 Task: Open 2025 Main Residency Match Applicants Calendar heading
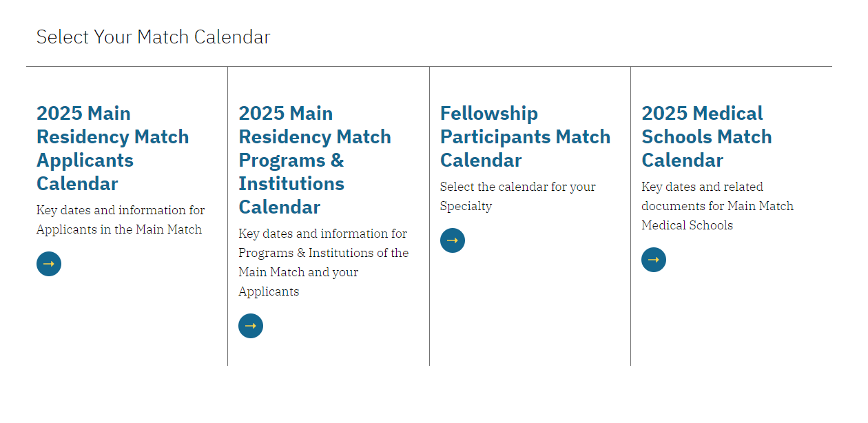coord(113,148)
